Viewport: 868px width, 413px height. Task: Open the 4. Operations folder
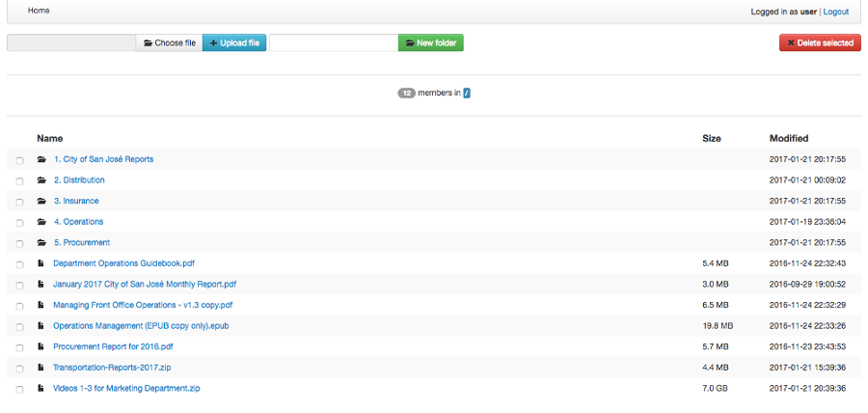pos(79,222)
